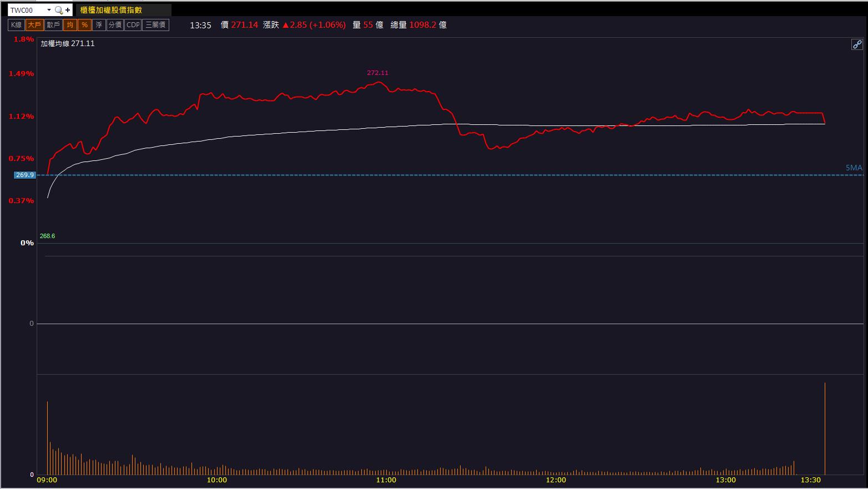This screenshot has height=489, width=868.
Task: Click the 272.11 peak price label
Action: coord(378,72)
